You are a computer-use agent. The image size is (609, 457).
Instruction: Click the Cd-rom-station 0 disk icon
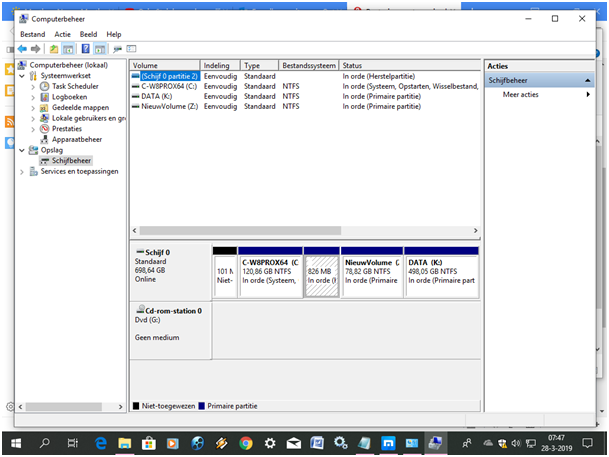click(x=139, y=311)
